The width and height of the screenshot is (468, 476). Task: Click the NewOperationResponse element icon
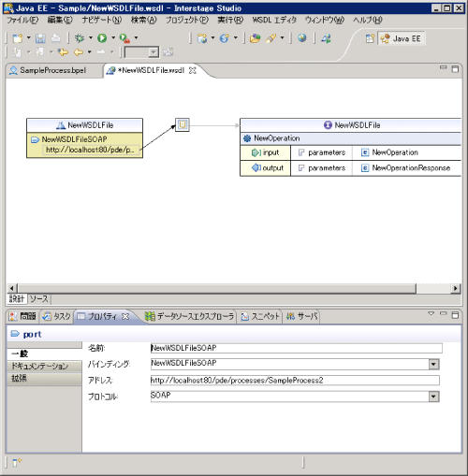point(365,168)
